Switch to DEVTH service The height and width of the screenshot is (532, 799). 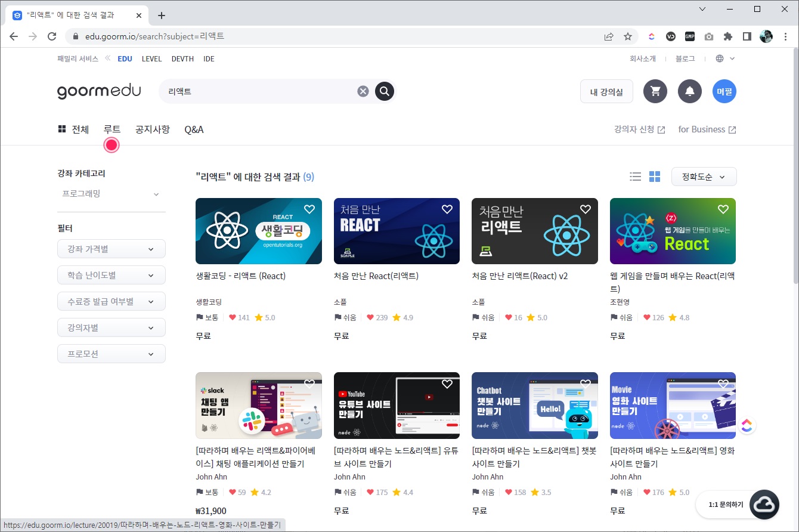[182, 58]
